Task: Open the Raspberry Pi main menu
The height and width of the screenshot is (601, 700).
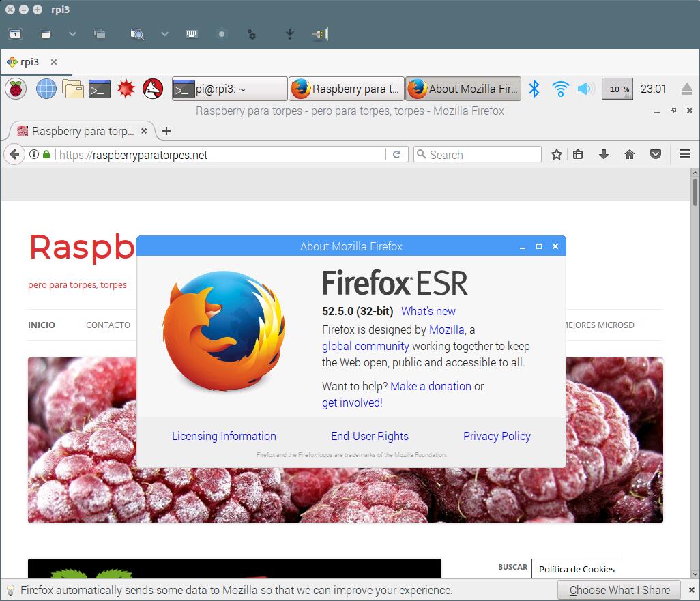Action: pos(16,89)
